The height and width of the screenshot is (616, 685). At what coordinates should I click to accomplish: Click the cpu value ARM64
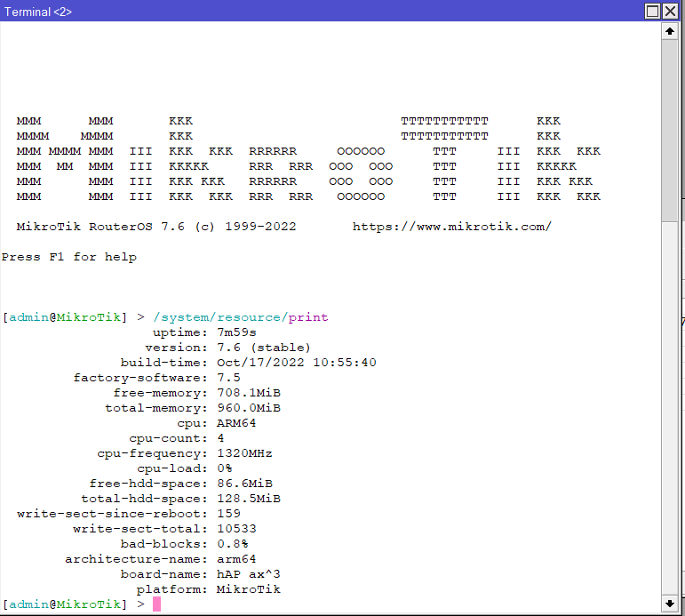236,423
